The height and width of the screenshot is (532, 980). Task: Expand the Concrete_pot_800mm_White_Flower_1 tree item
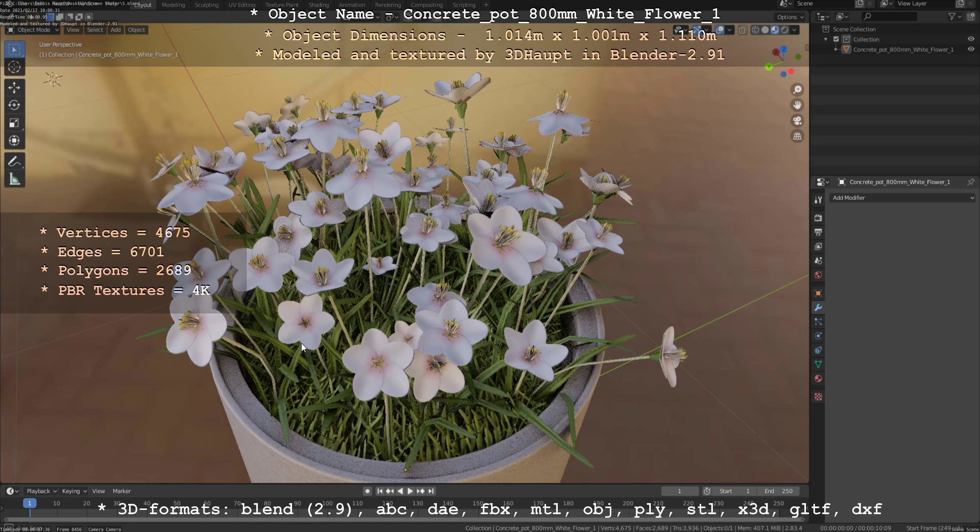[836, 50]
